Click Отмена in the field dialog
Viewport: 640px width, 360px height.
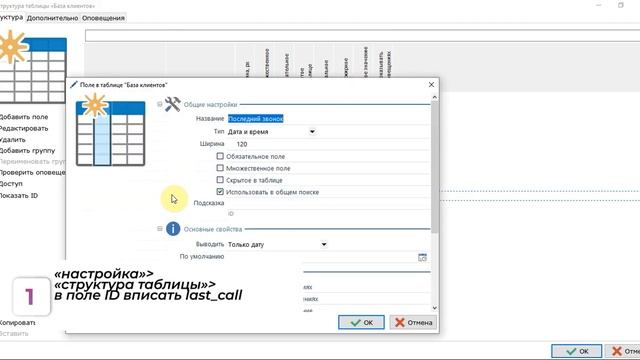click(x=413, y=322)
